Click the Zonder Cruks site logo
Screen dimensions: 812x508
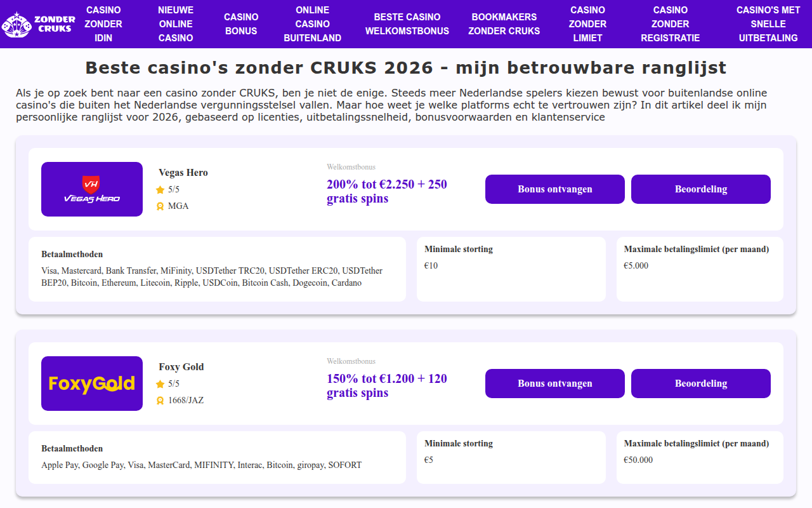point(38,24)
